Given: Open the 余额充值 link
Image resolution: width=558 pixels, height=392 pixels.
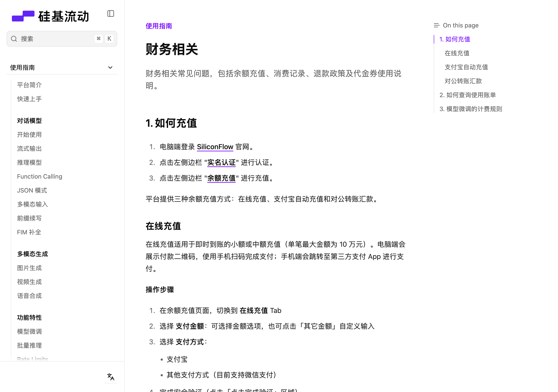Looking at the screenshot, I should 221,178.
